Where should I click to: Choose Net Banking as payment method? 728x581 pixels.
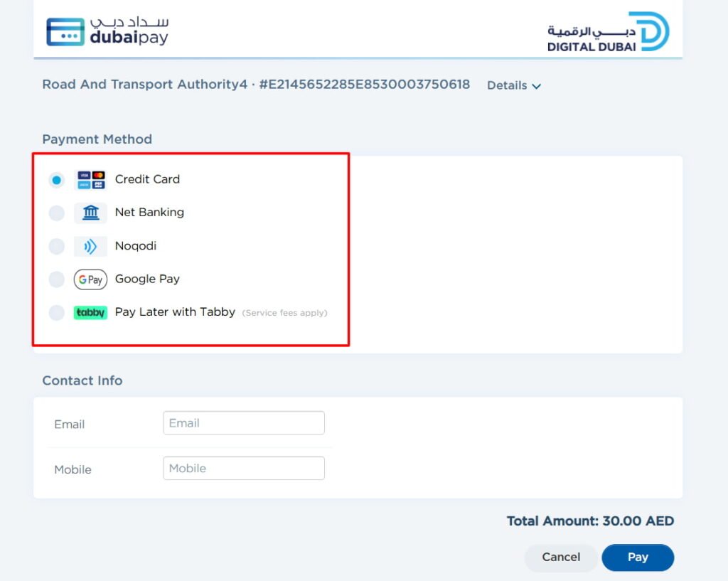tap(57, 213)
